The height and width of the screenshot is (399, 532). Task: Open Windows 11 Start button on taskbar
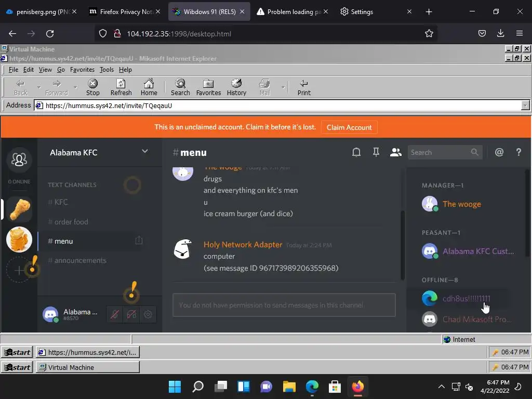[175, 387]
